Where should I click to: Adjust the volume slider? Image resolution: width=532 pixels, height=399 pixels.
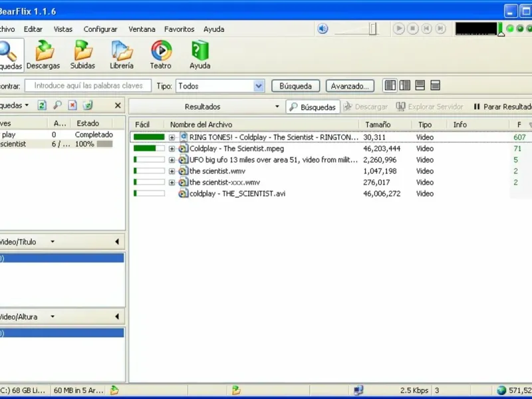(x=373, y=29)
